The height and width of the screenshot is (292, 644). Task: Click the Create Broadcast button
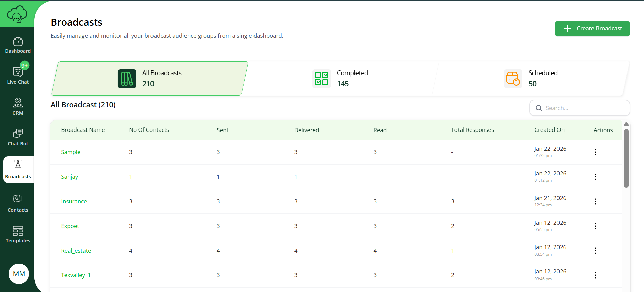click(x=592, y=29)
